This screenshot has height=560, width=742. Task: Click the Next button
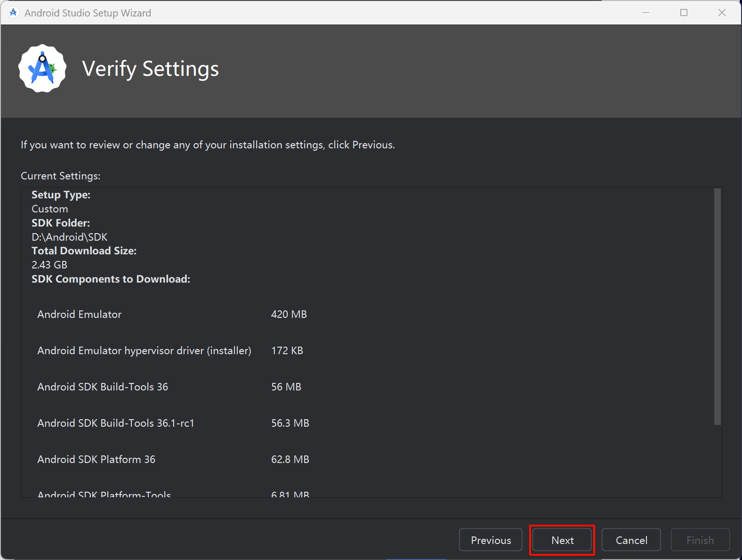[562, 540]
